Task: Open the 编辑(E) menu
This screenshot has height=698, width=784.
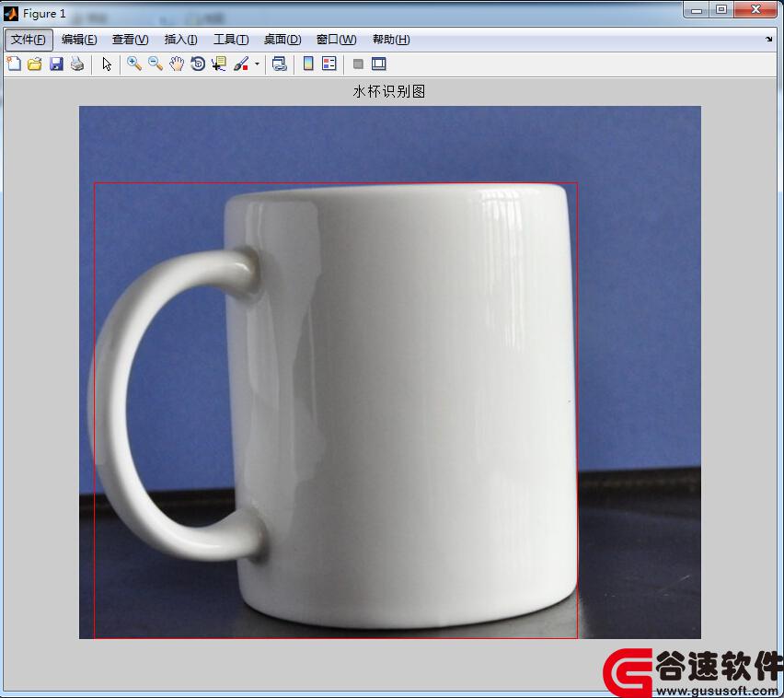Action: pos(79,40)
